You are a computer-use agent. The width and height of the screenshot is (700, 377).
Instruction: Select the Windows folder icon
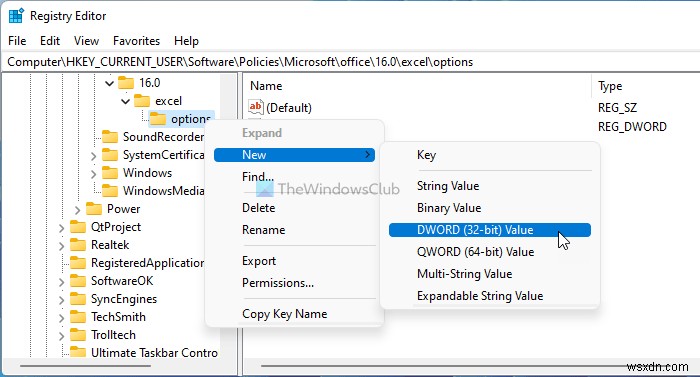click(x=110, y=172)
